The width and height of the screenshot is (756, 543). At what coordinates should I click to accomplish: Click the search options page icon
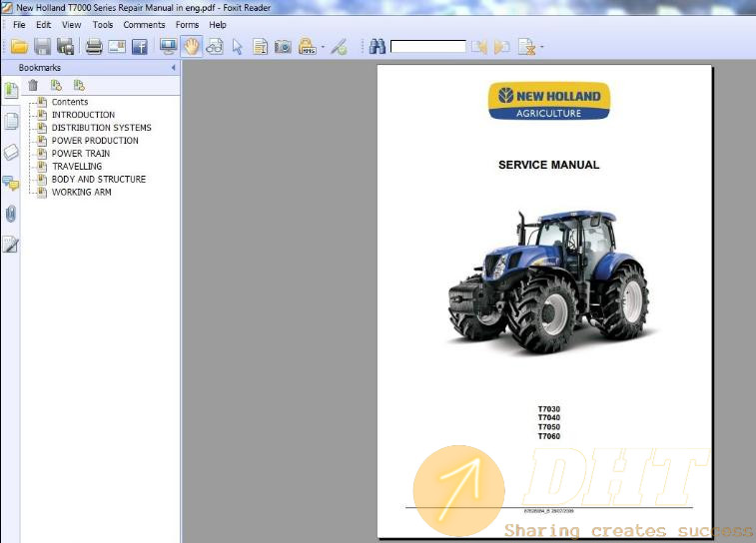[526, 47]
